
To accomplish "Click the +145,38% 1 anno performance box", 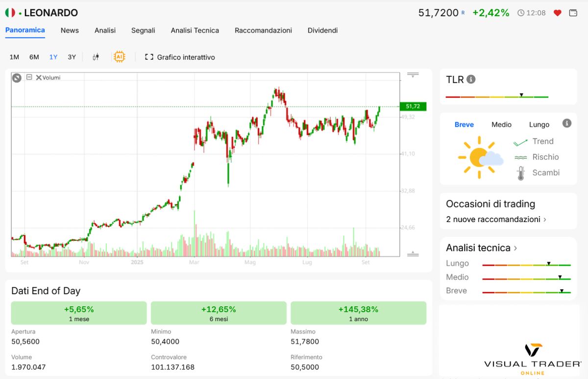I will coord(358,313).
